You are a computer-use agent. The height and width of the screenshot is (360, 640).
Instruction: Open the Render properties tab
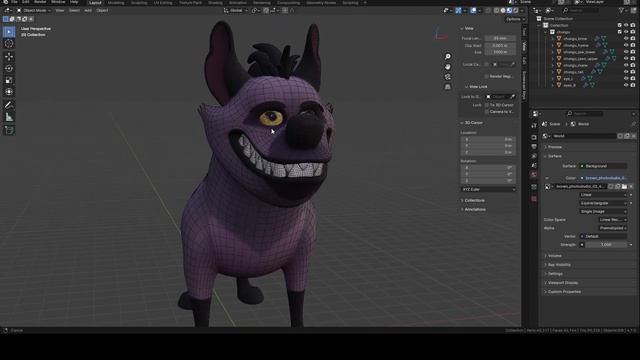(534, 138)
